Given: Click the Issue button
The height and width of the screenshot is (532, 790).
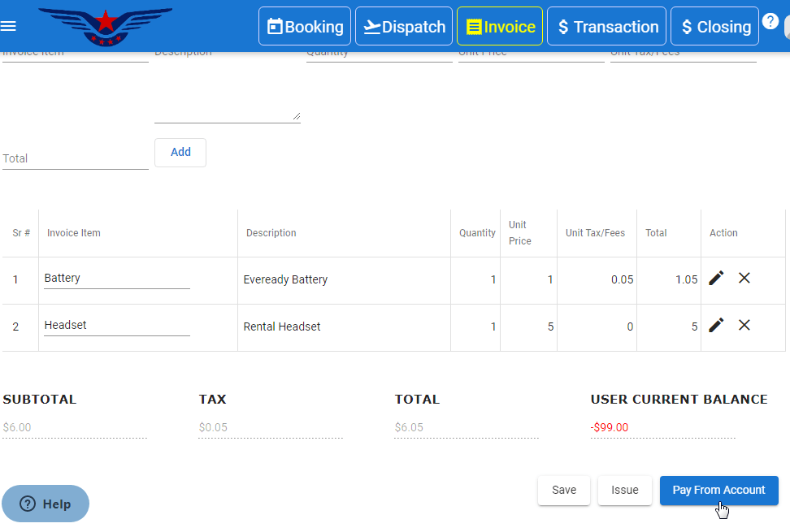Looking at the screenshot, I should point(625,491).
